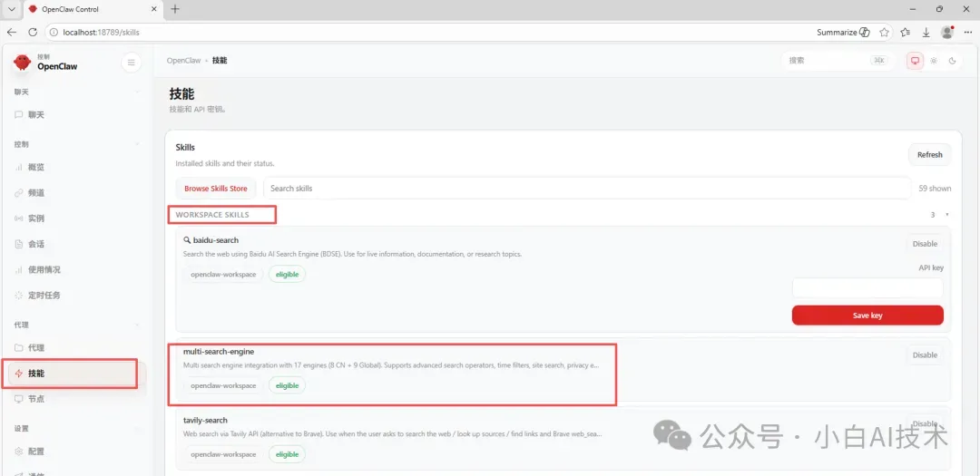The width and height of the screenshot is (980, 476).
Task: Open the 实例 instances page
Action: click(76, 219)
